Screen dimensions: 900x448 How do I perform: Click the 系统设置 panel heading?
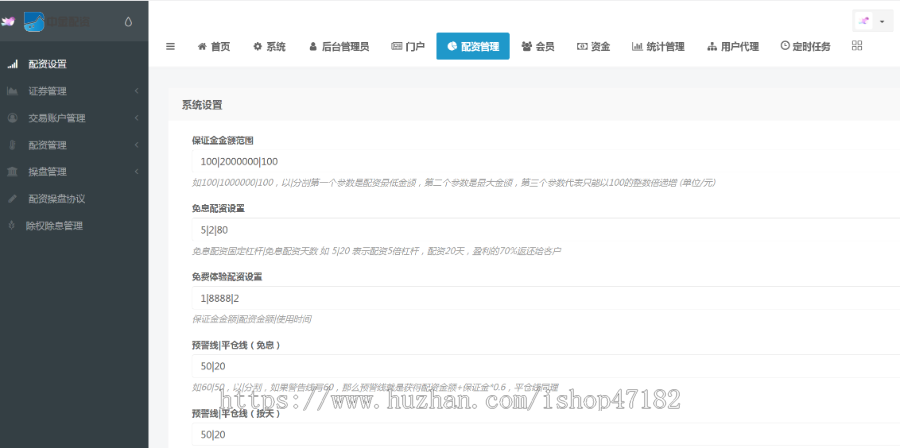point(202,105)
